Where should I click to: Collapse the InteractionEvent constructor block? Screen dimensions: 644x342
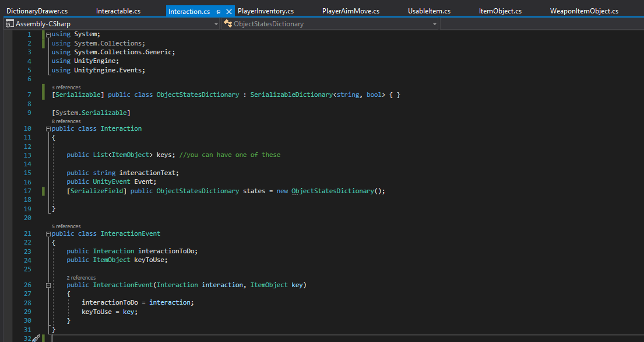coord(48,285)
